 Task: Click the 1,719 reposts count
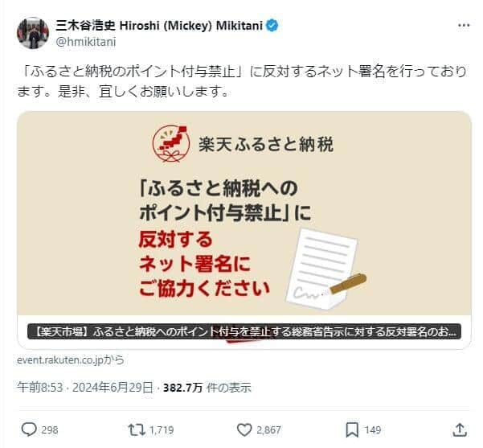point(162,430)
